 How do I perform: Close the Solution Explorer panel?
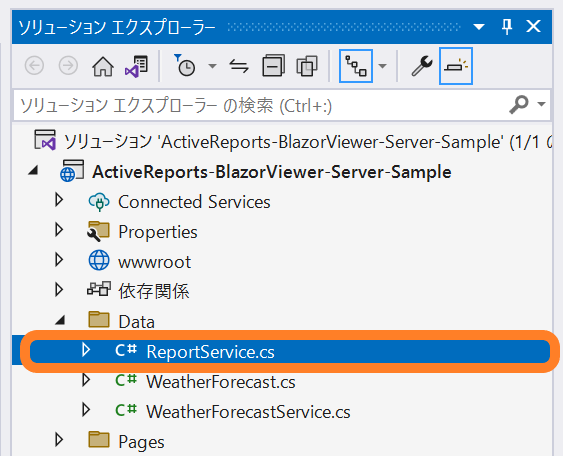[x=534, y=27]
